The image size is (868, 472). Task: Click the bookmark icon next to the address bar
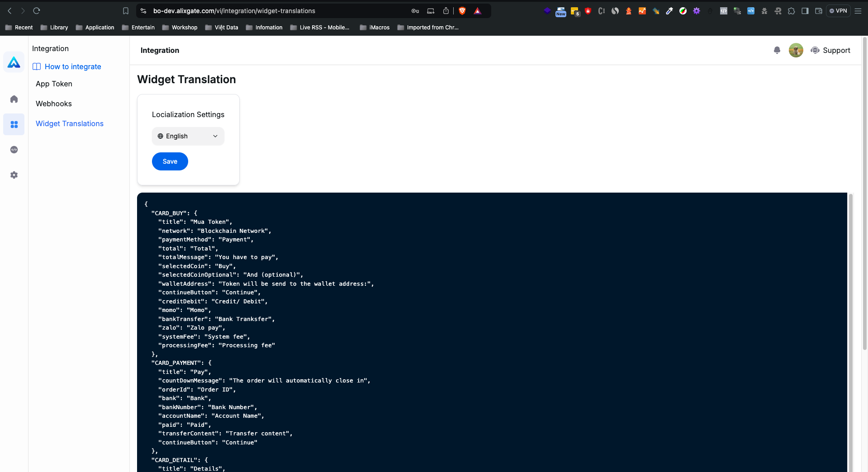126,10
